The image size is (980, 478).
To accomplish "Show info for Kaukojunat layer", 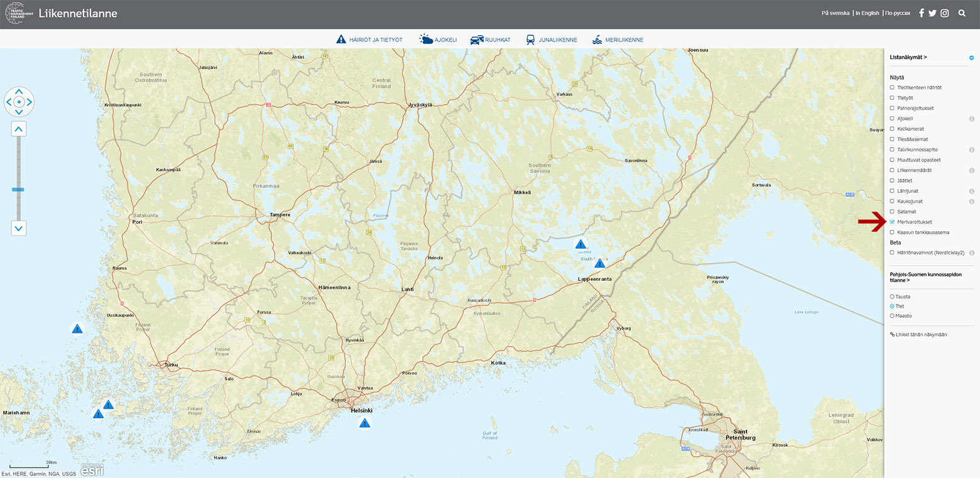I will (x=971, y=201).
